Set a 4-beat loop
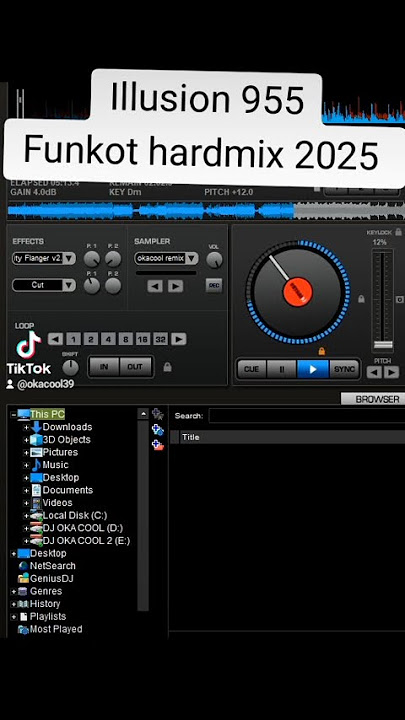The image size is (405, 720). [108, 339]
